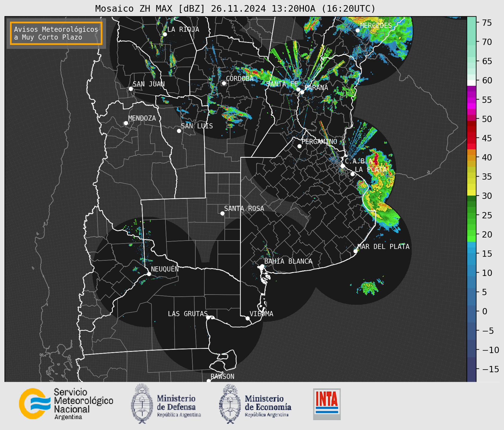Click the Pergamino city marker
This screenshot has width=504, height=430.
pos(299,146)
